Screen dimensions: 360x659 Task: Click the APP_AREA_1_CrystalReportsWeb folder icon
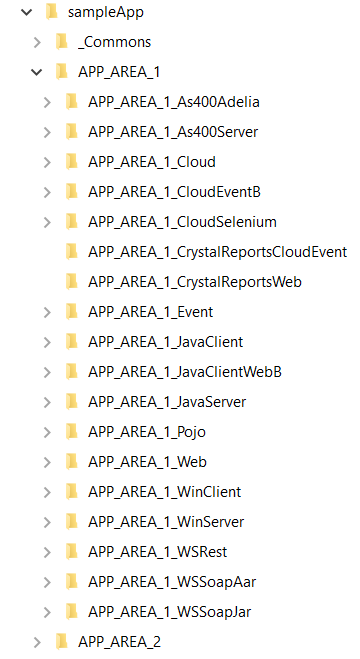pyautogui.click(x=72, y=282)
